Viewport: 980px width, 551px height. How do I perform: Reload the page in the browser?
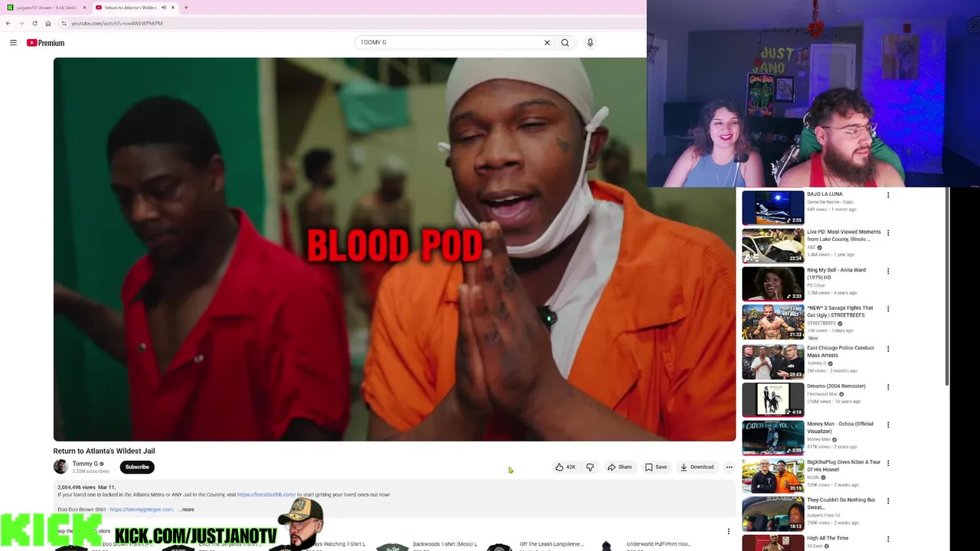click(x=34, y=23)
